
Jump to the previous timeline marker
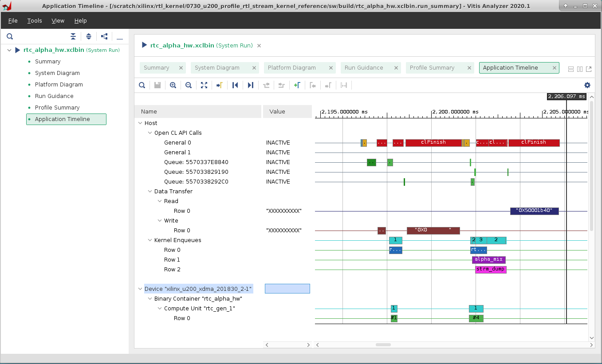pyautogui.click(x=235, y=85)
